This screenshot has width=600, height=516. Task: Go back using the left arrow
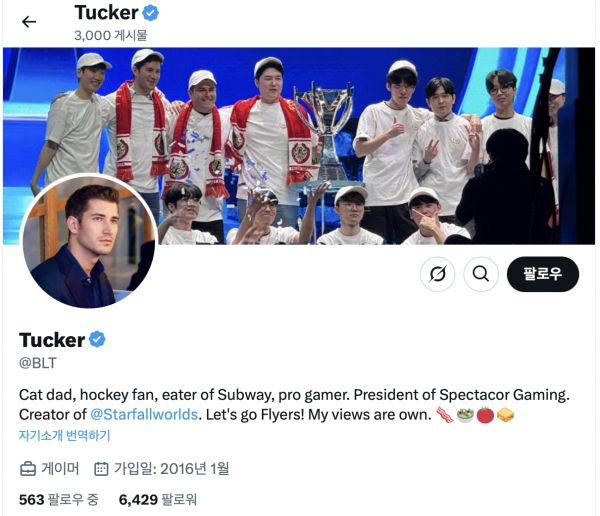[x=29, y=22]
